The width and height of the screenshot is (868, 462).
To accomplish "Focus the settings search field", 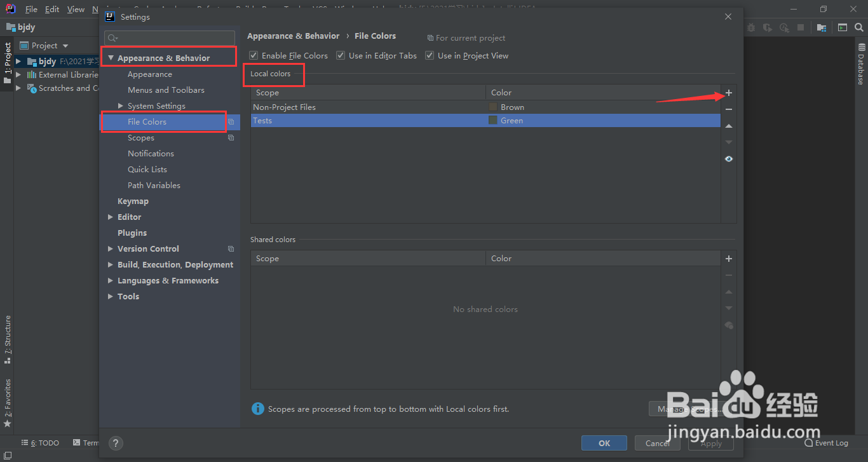I will (170, 38).
